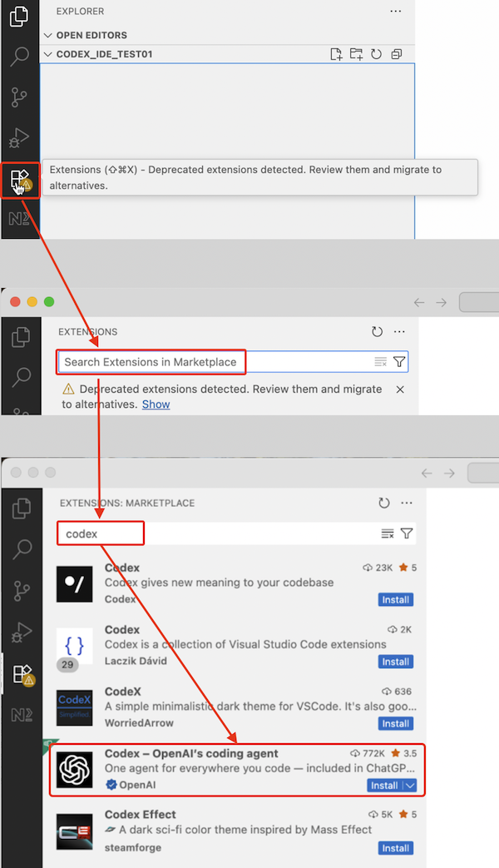Go forward arrow in bottom window title bar

[449, 474]
